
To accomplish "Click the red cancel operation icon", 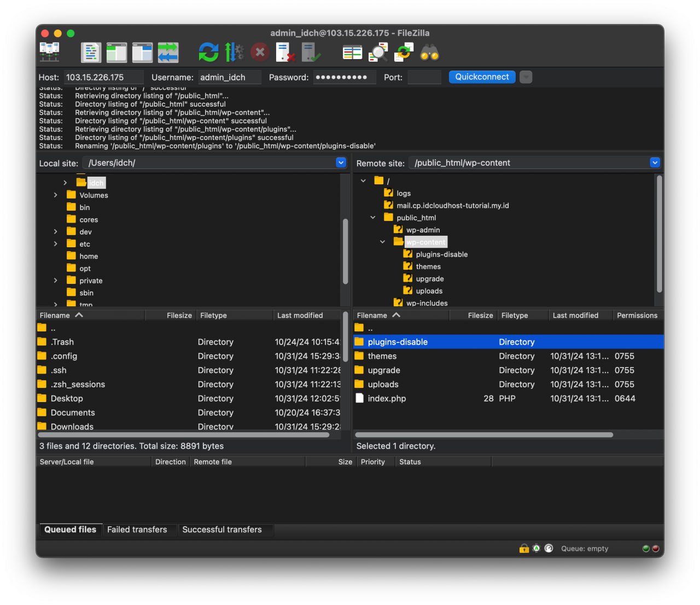I will pyautogui.click(x=260, y=53).
